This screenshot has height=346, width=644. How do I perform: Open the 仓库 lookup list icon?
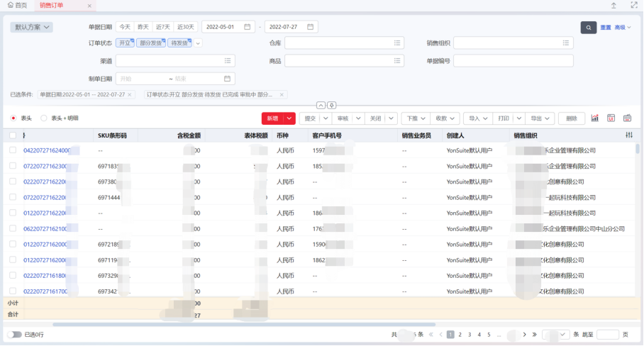tap(396, 43)
